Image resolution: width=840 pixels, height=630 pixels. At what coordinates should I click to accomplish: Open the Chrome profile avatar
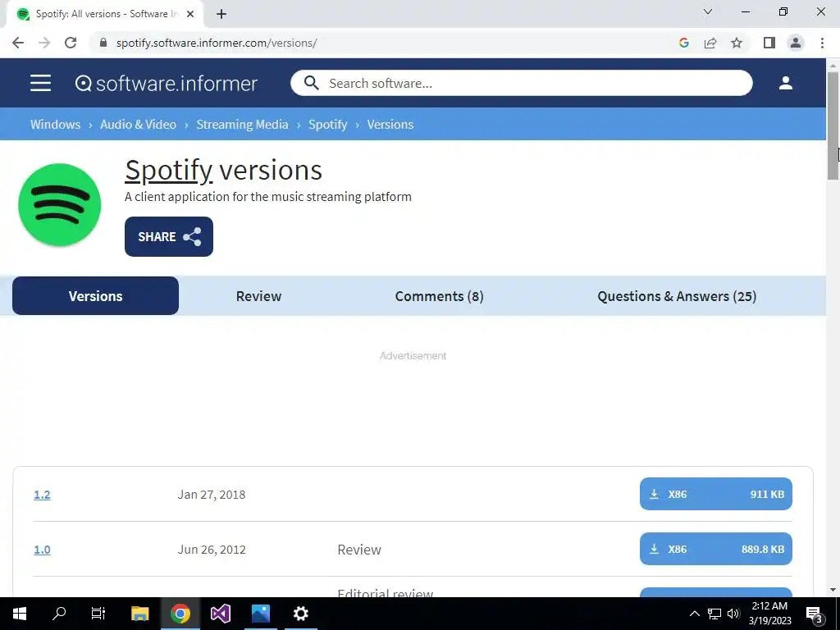pyautogui.click(x=796, y=43)
